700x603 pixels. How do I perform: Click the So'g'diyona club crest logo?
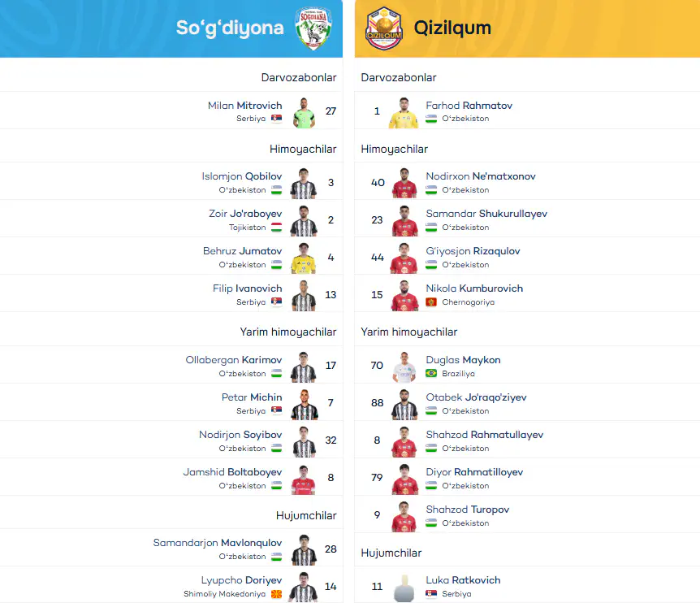(313, 28)
